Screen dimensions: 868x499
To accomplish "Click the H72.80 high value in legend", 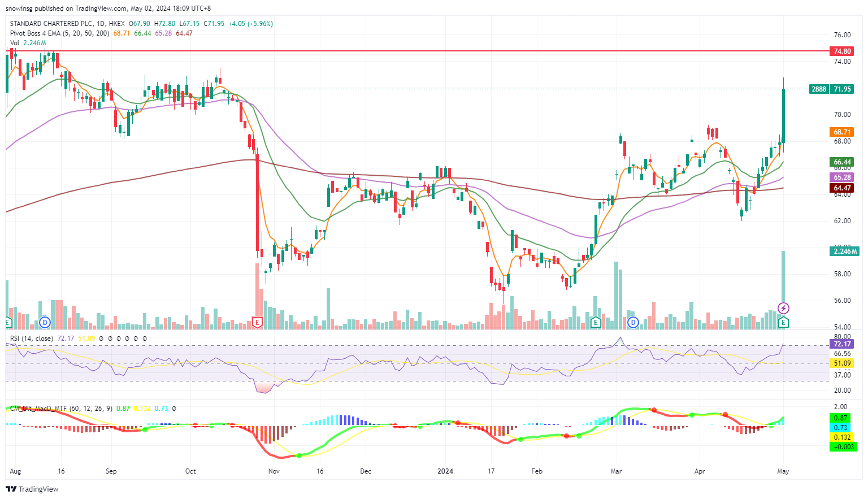I will (165, 24).
